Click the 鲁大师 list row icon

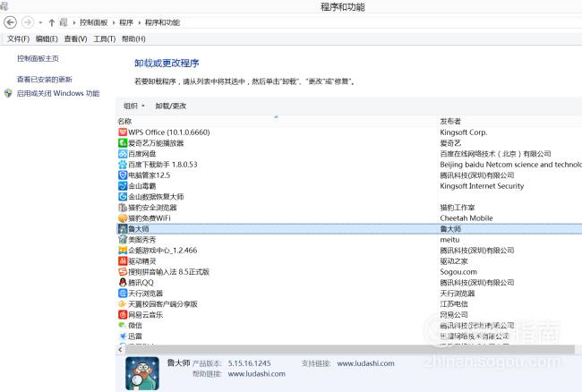coord(123,229)
